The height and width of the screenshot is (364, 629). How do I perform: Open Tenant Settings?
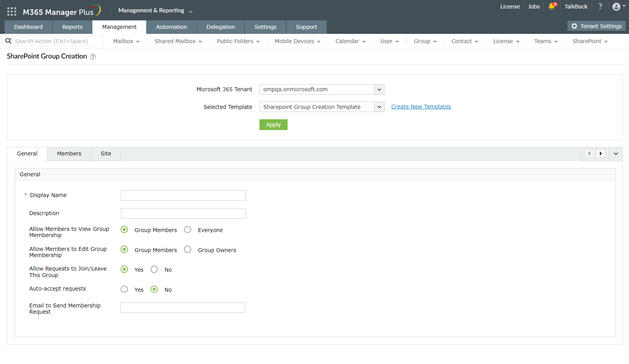click(596, 26)
